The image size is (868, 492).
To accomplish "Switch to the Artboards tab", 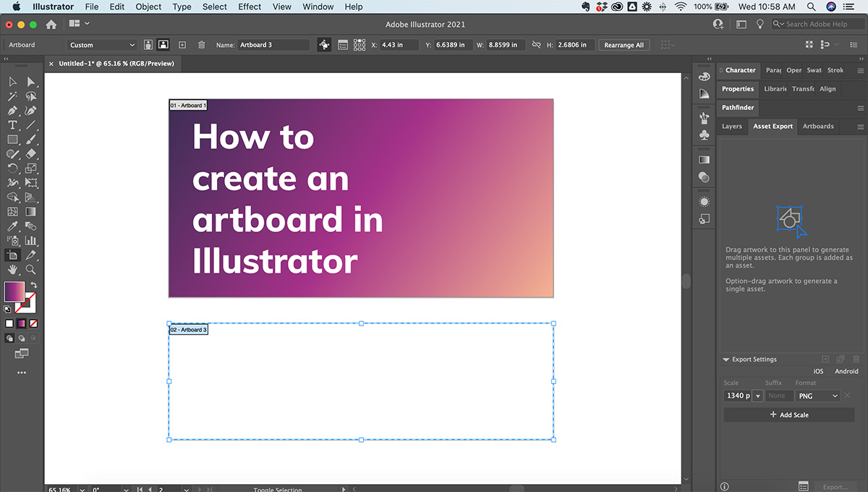I will pyautogui.click(x=818, y=126).
